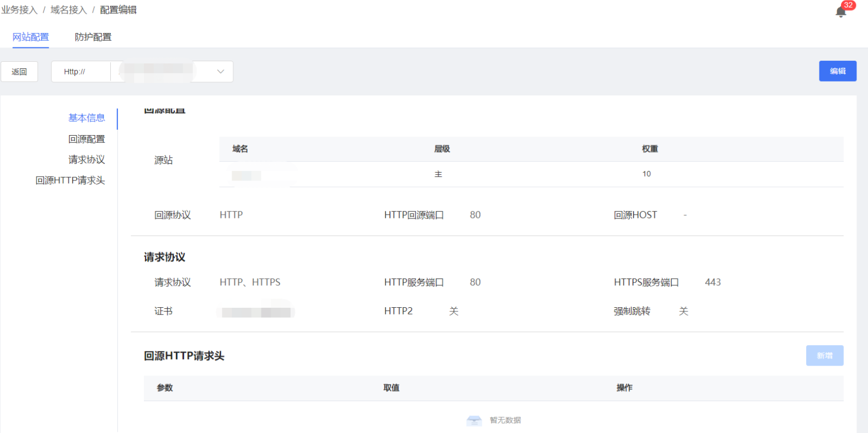Click the HTTP2 status 关
This screenshot has width=868, height=433.
click(454, 312)
